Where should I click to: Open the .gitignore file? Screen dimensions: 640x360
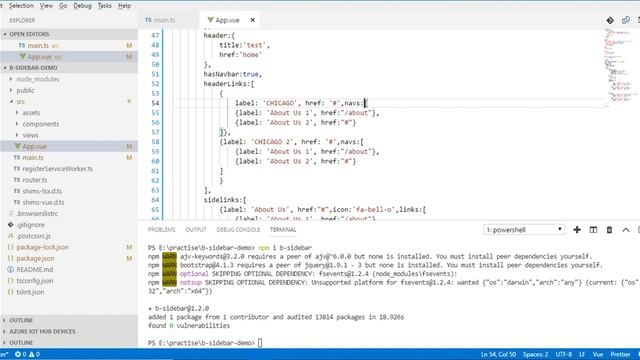pos(30,224)
